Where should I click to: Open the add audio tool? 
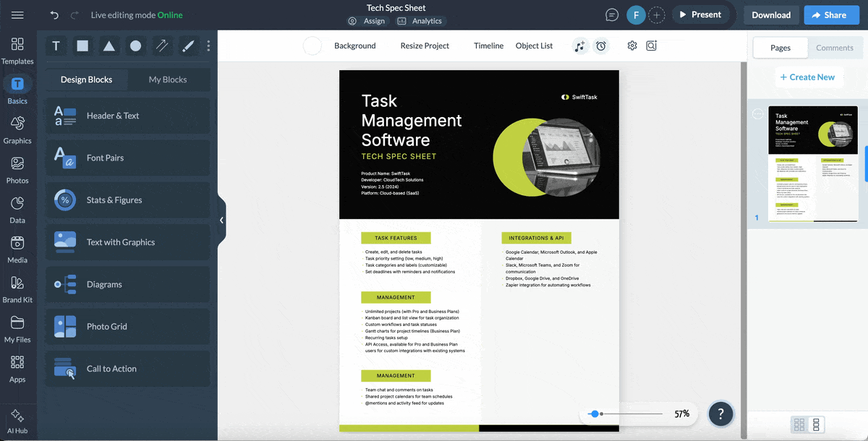click(x=579, y=46)
